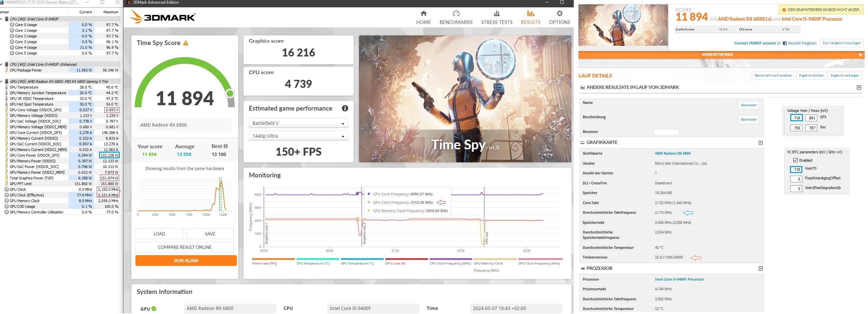The image size is (868, 314).
Task: Switch to the STRESS TESTS tab
Action: (496, 18)
